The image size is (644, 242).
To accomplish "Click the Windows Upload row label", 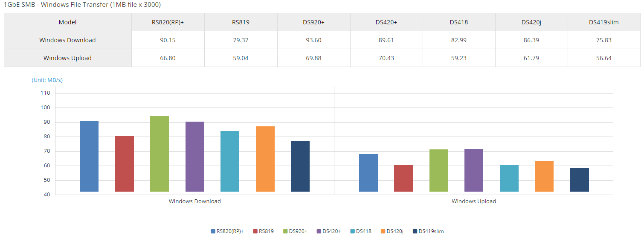I will tap(67, 58).
